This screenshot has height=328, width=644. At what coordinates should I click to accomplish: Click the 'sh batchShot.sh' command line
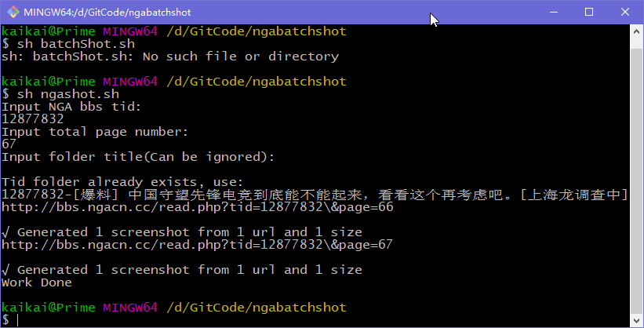68,44
